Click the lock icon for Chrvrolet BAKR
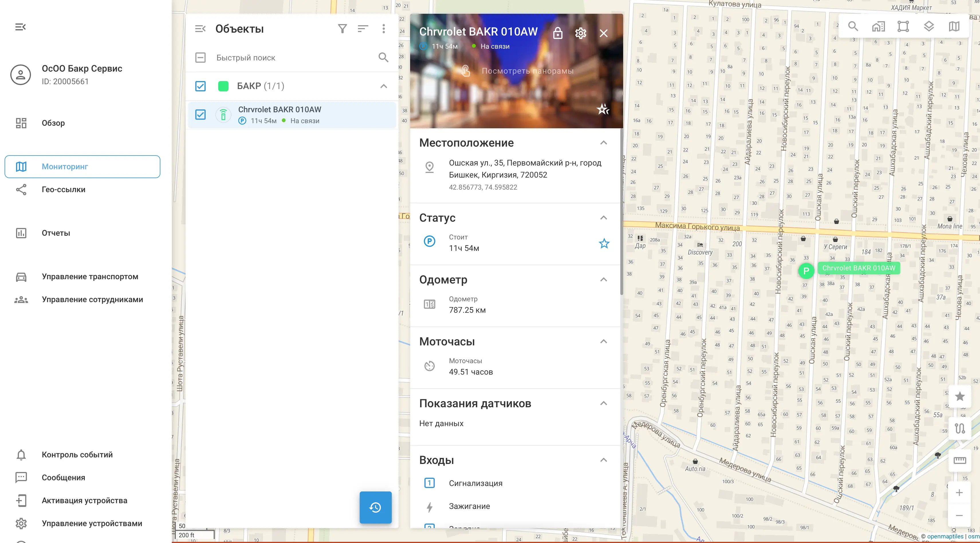This screenshot has width=980, height=543. 558,33
